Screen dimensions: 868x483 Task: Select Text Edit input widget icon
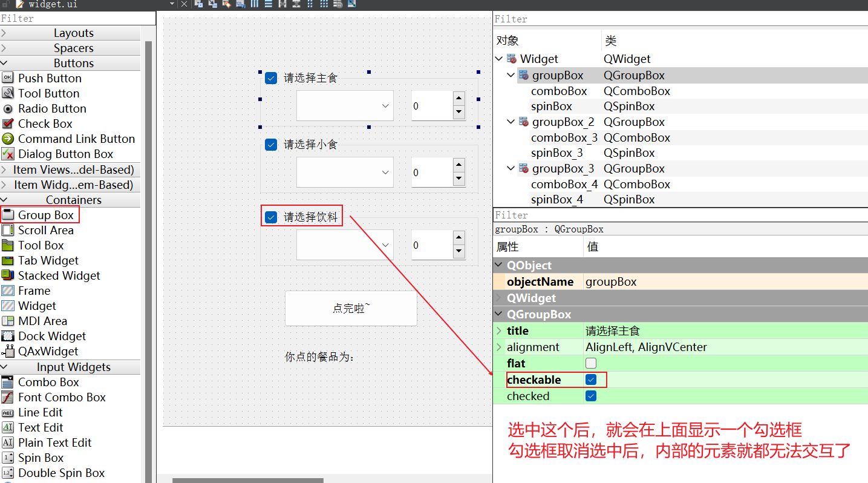click(8, 427)
